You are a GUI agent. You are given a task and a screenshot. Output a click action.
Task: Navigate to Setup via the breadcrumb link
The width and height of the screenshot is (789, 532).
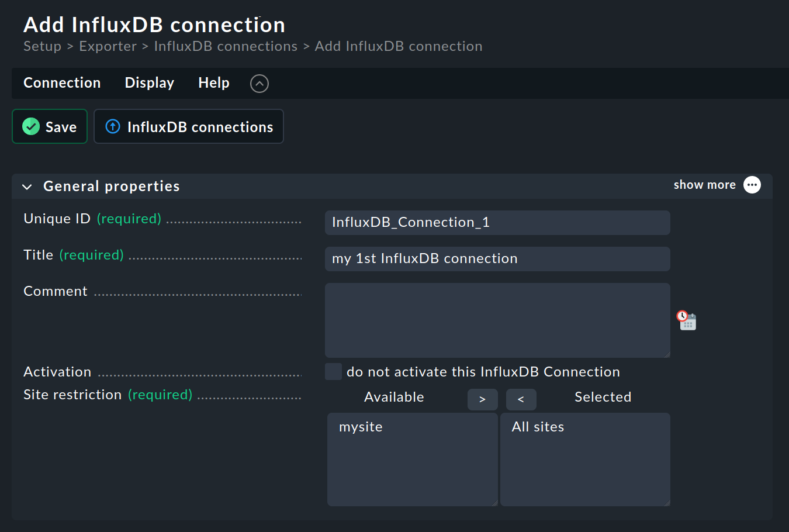(41, 46)
